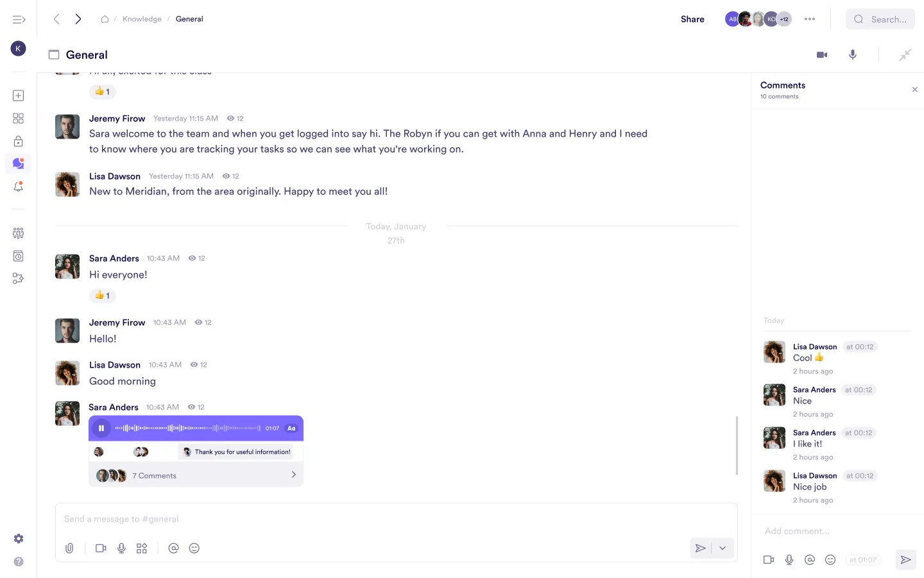
Task: Toggle the Aa transcript on voice message
Action: click(291, 429)
